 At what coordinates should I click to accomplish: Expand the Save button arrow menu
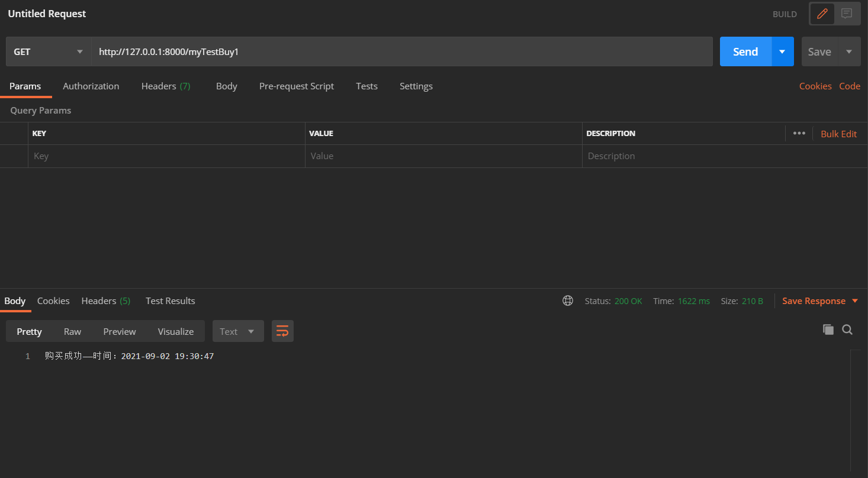click(849, 51)
